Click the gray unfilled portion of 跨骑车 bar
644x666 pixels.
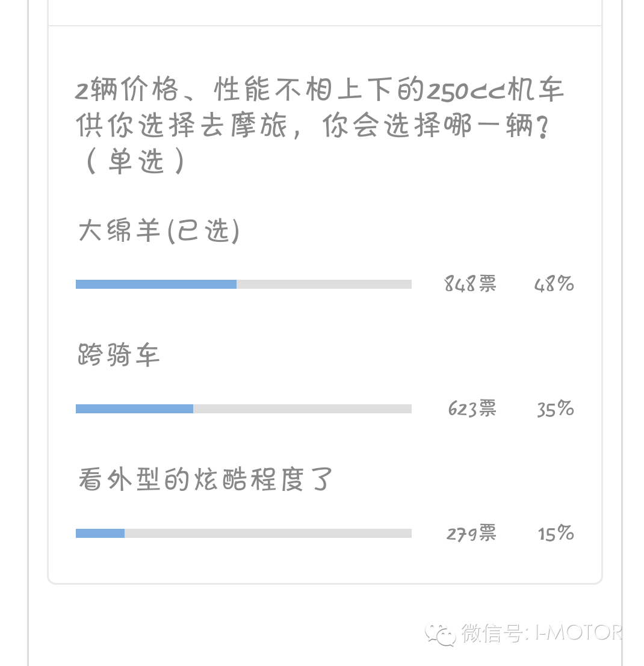pyautogui.click(x=303, y=409)
